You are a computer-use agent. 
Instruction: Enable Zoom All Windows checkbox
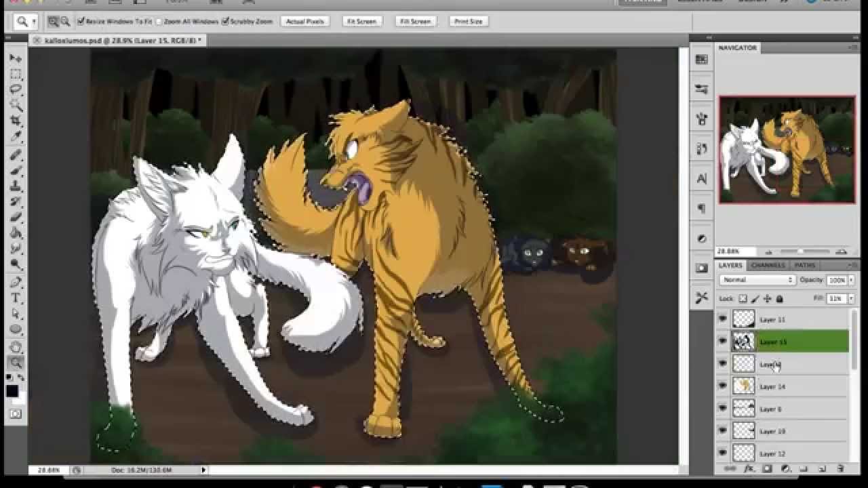[159, 22]
